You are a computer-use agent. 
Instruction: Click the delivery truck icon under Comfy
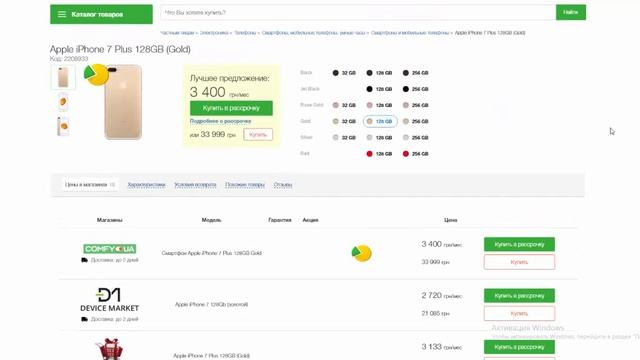click(x=84, y=260)
